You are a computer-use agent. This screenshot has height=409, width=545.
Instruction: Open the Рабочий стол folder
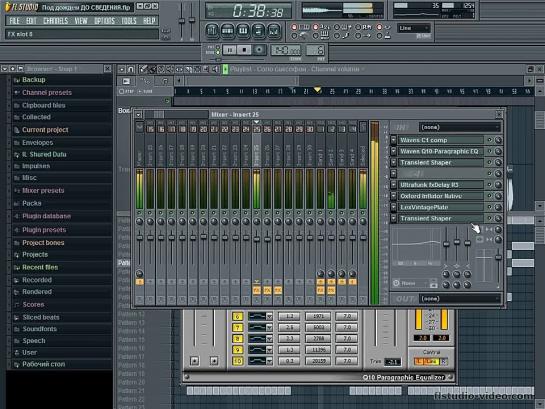43,364
